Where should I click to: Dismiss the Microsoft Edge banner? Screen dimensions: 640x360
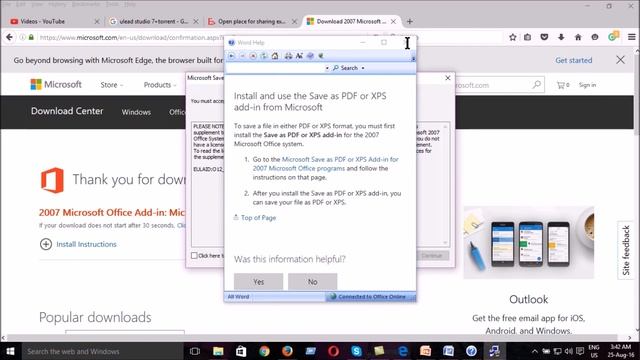tap(620, 60)
